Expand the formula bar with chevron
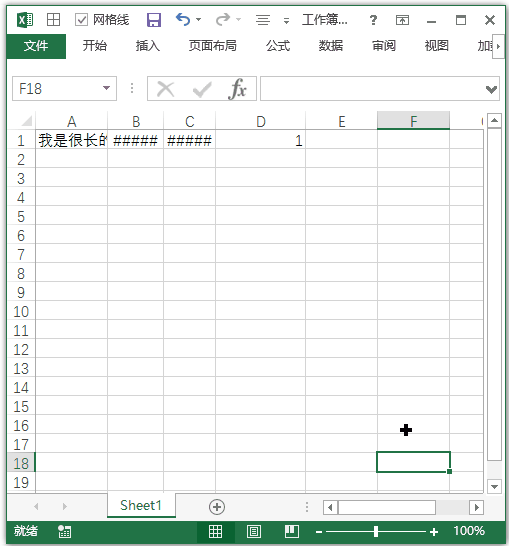Image resolution: width=509 pixels, height=546 pixels. [x=491, y=89]
